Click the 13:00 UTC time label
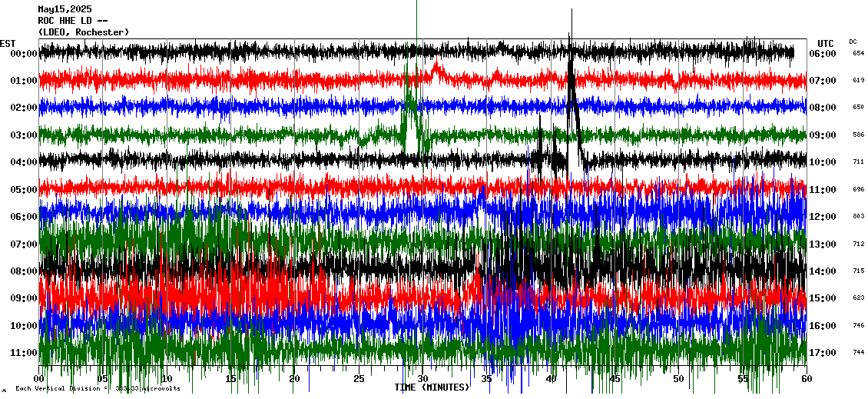 (823, 244)
